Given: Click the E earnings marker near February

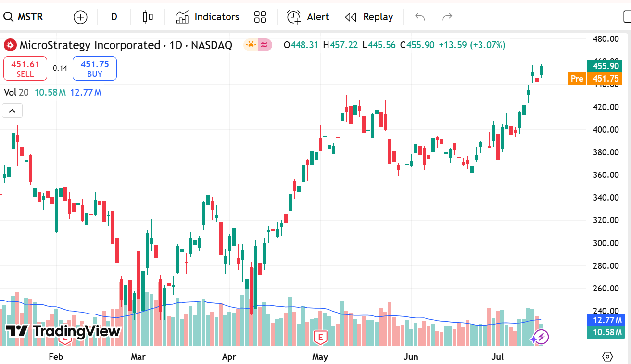Looking at the screenshot, I should pos(64,340).
